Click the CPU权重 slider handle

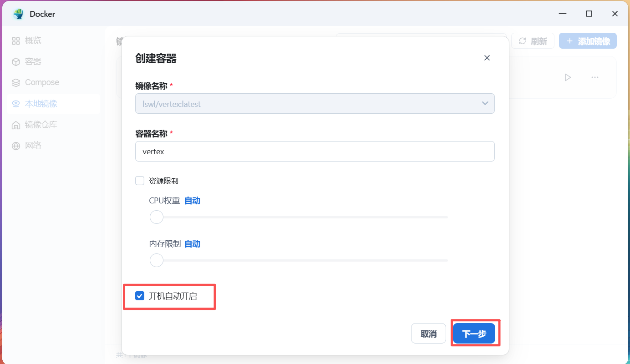click(x=157, y=217)
